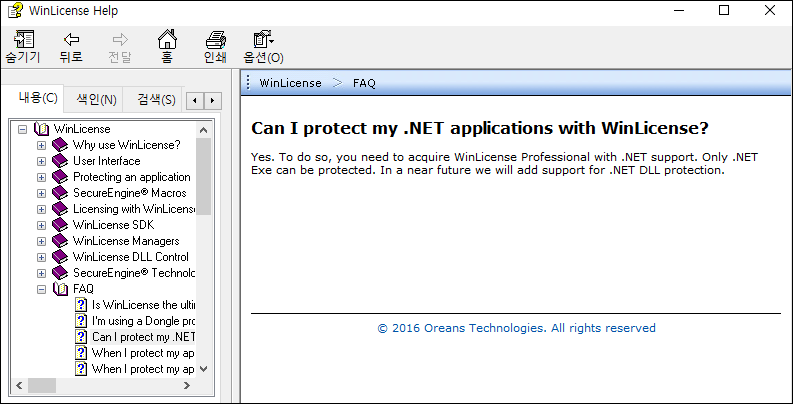Image resolution: width=793 pixels, height=404 pixels.
Task: Select the 'Can I protect my .NET' topic
Action: [144, 337]
